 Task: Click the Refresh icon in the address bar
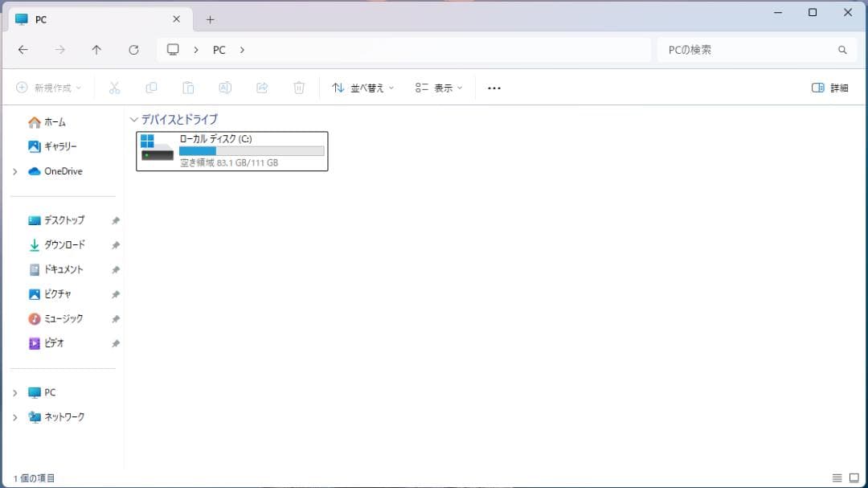[x=133, y=49]
